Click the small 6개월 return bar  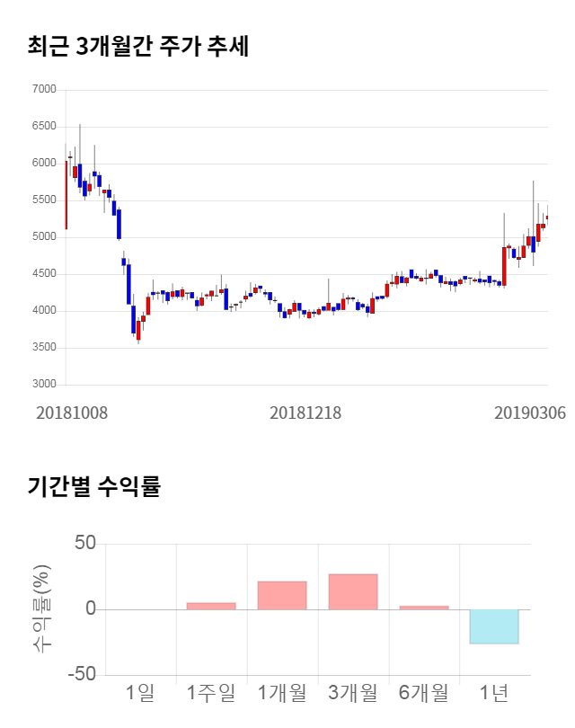click(x=424, y=608)
